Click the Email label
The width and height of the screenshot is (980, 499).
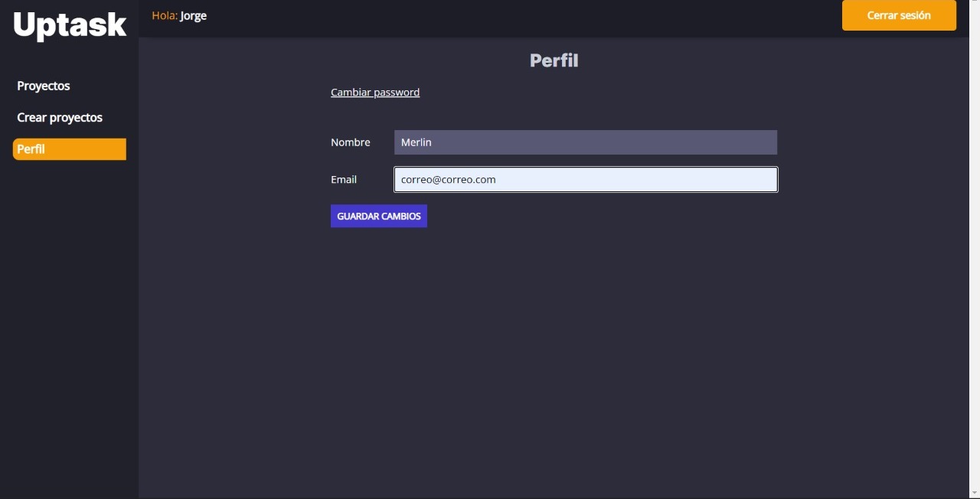(x=344, y=179)
